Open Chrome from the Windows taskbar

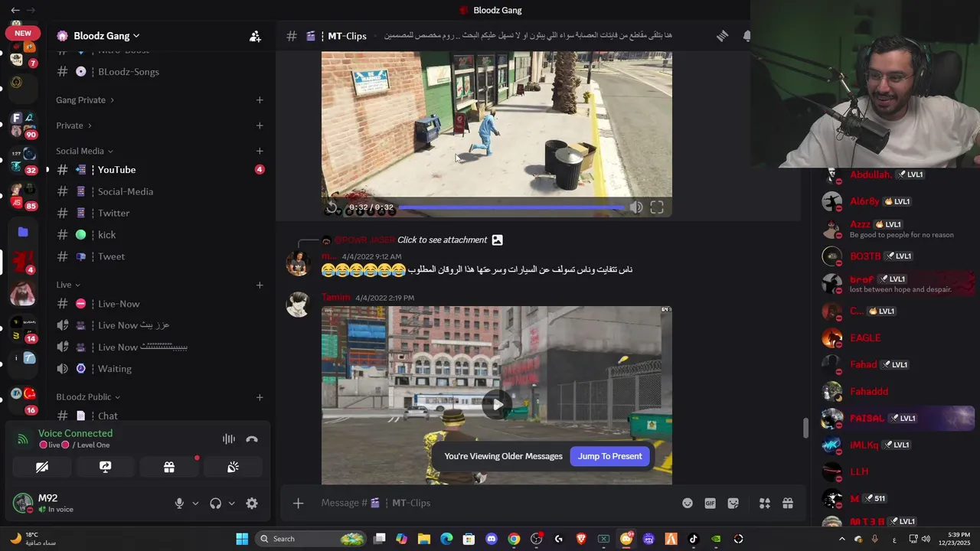(514, 539)
